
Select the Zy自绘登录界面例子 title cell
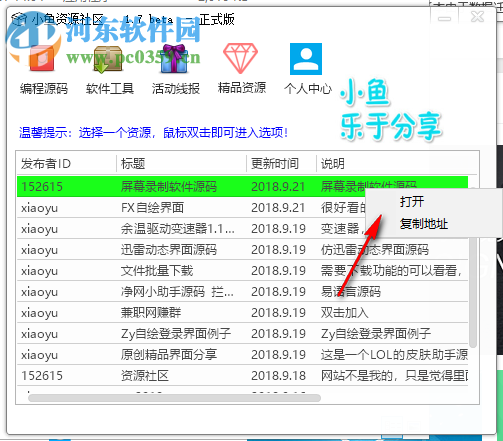[x=176, y=334]
